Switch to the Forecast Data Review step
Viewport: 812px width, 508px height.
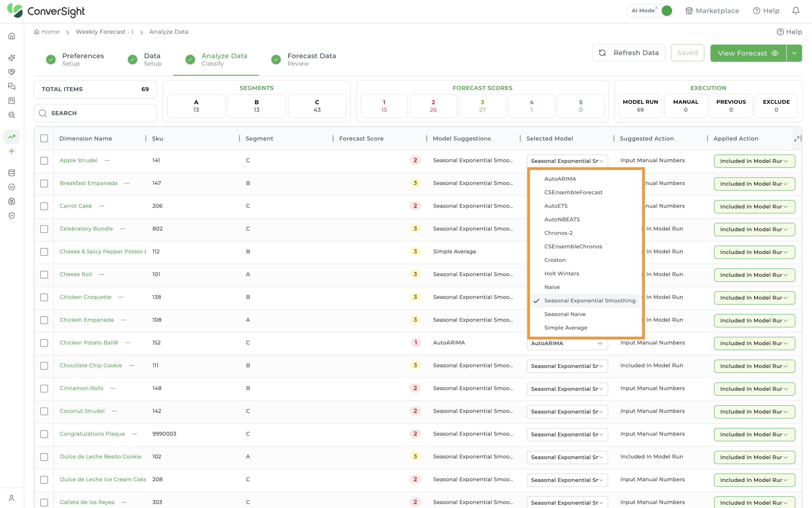304,60
